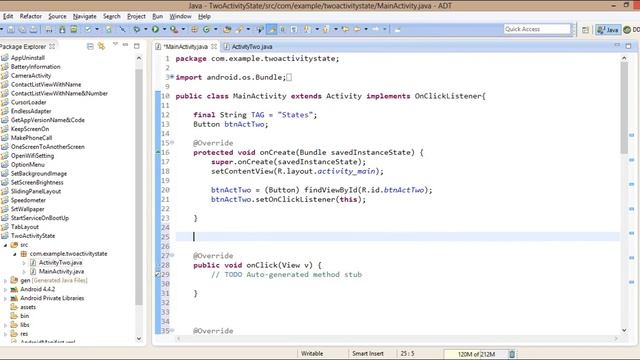640x360 pixels.
Task: Open the External Tools run icon
Action: click(174, 29)
